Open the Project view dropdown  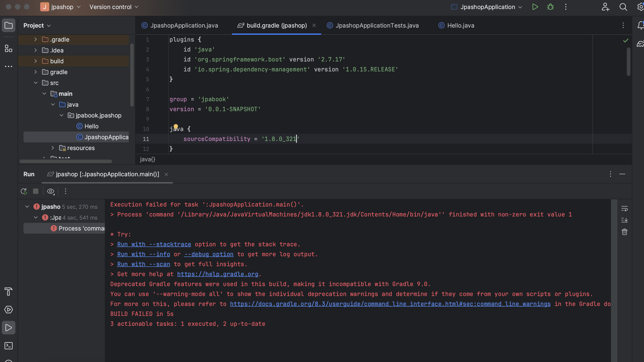[37, 26]
